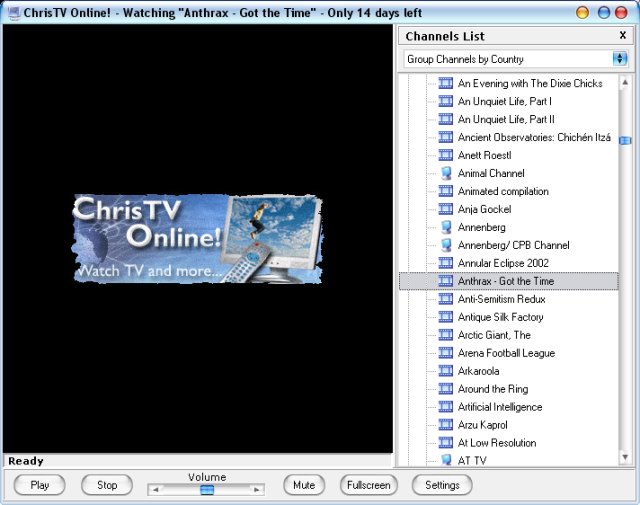This screenshot has width=640, height=505.
Task: Select the Arkaroola channel
Action: tap(479, 371)
